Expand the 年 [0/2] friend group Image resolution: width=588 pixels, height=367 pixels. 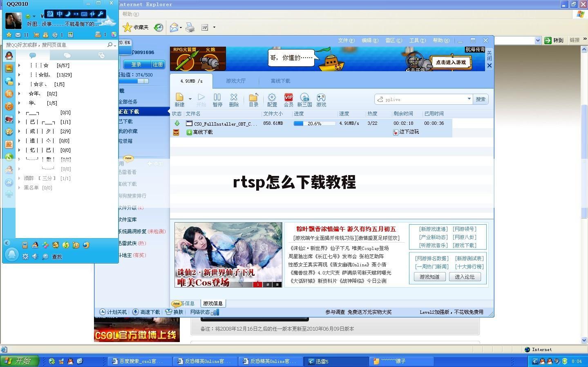click(x=19, y=94)
